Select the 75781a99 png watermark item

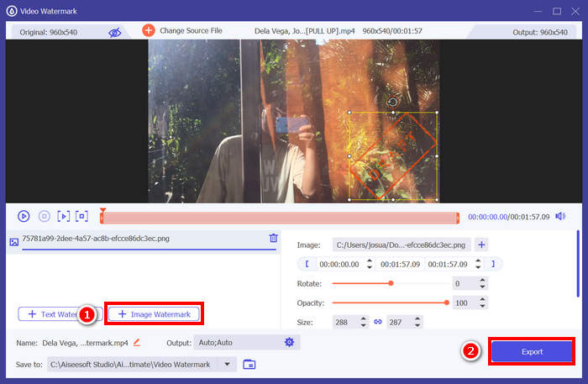[97, 239]
